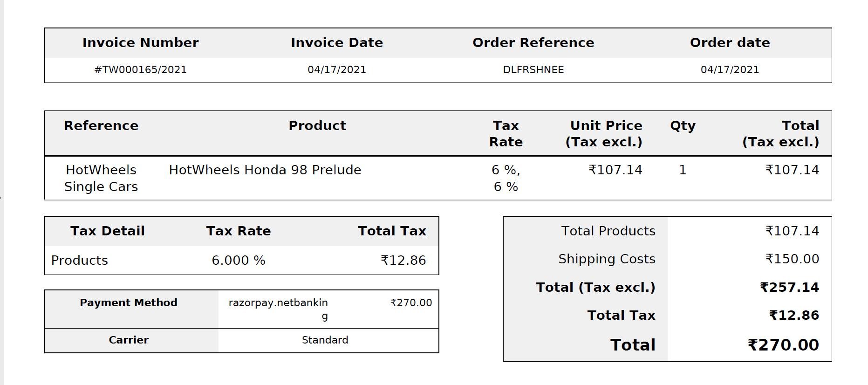Screen dimensions: 868x385
Task: Select the Products row in the tax table
Action: pyautogui.click(x=80, y=261)
